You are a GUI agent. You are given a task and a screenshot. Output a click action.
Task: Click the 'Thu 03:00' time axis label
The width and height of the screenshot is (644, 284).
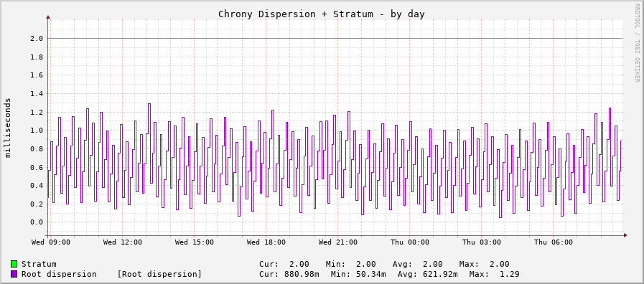coord(482,242)
